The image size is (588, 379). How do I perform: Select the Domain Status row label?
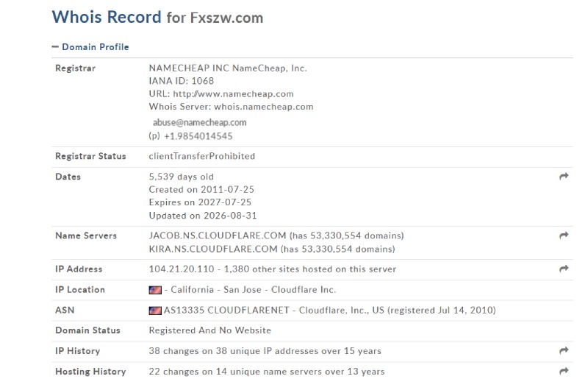click(87, 330)
